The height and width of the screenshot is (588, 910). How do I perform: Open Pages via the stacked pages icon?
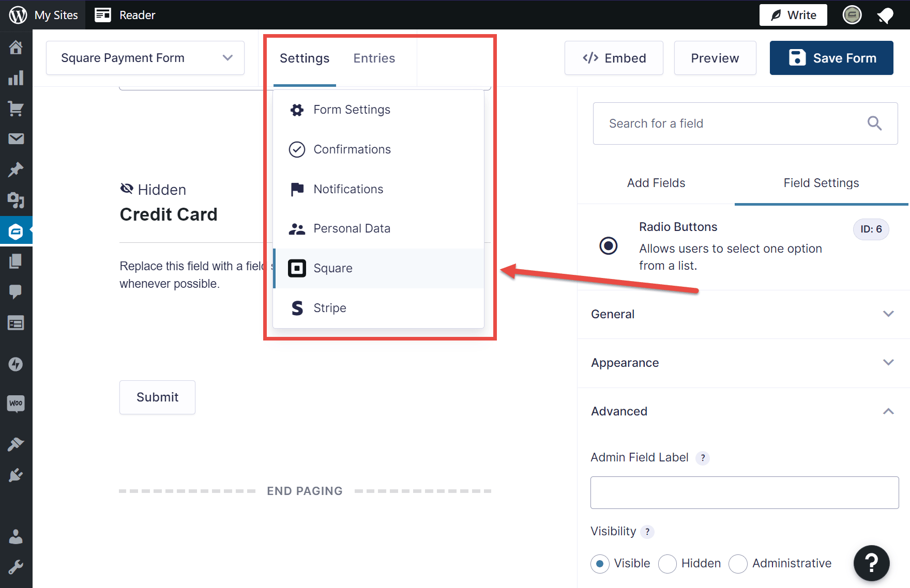16,261
